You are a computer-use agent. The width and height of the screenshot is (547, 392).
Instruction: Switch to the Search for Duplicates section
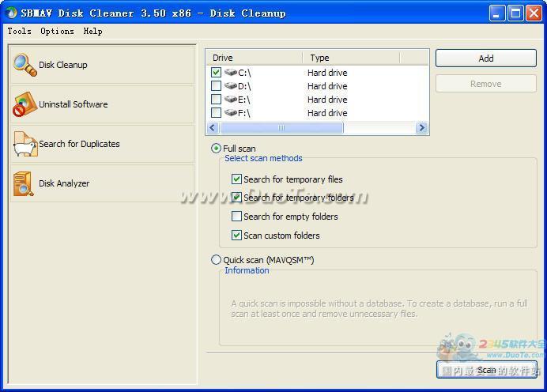coord(102,144)
